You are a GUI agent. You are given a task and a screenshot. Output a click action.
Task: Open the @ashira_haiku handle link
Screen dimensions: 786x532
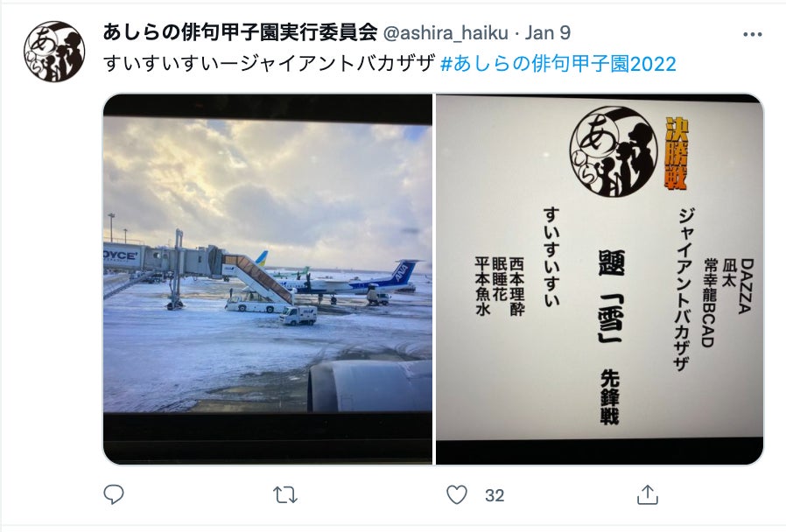point(446,33)
